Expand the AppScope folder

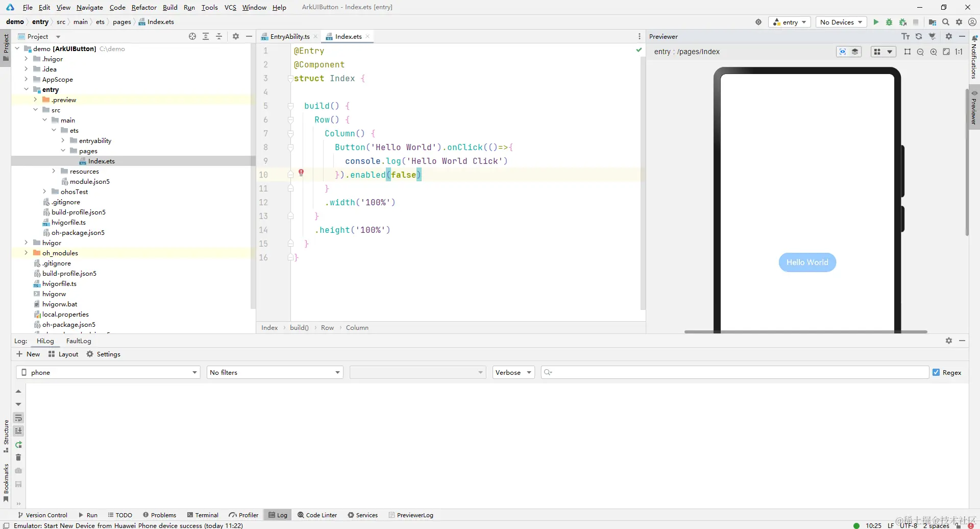tap(26, 79)
